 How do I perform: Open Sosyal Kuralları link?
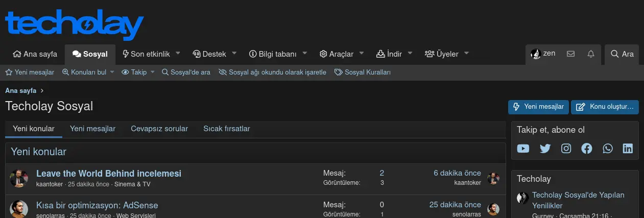(363, 72)
